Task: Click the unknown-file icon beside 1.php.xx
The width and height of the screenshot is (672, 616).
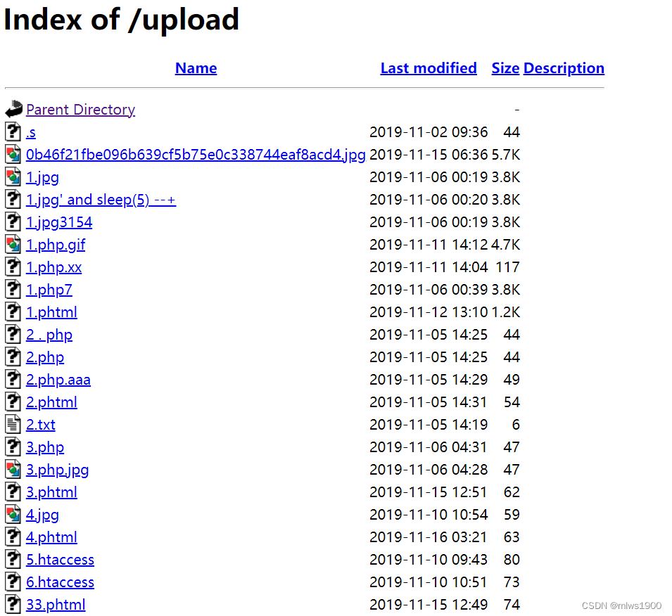Action: click(x=13, y=267)
